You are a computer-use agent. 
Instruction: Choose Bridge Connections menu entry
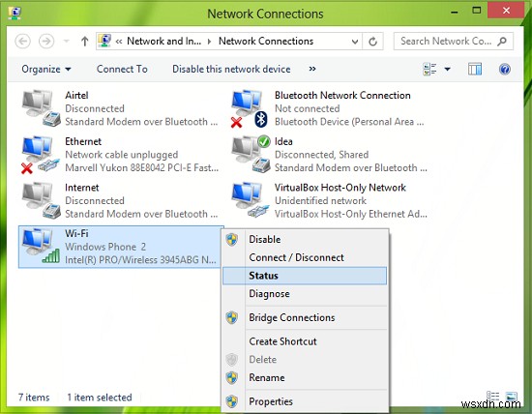305,317
